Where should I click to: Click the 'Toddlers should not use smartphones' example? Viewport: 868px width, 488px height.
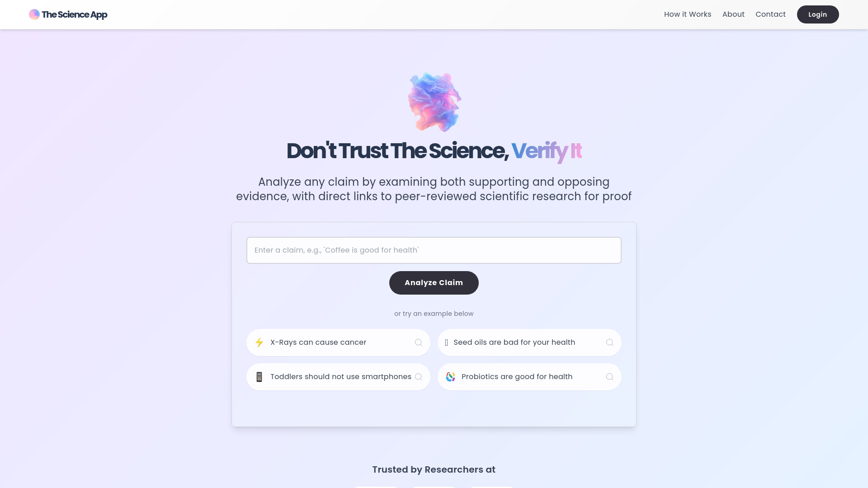click(338, 376)
